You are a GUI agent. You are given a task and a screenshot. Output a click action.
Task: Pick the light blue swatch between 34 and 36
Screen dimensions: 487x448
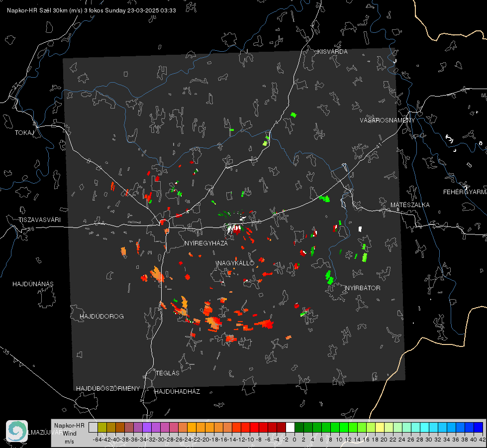pyautogui.click(x=451, y=427)
